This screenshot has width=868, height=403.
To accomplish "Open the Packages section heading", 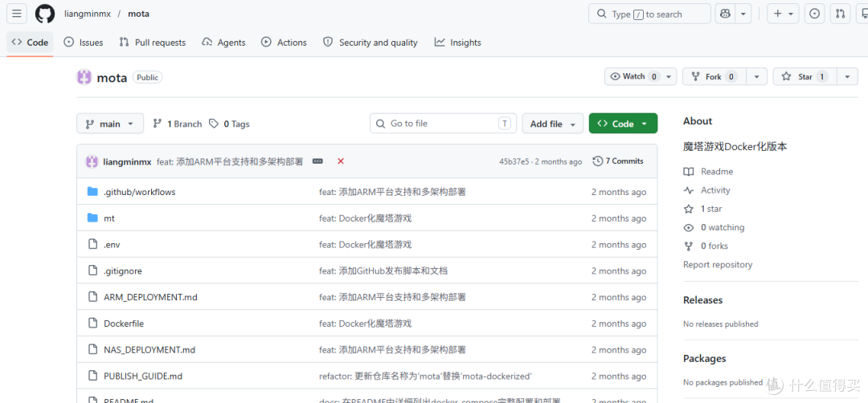I will point(705,359).
